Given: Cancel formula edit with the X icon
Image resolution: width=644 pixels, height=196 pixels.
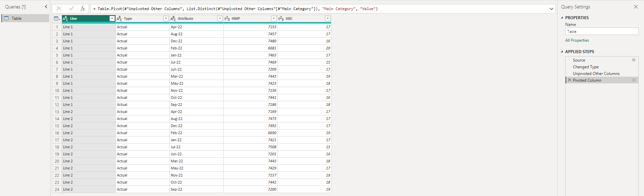Looking at the screenshot, I should point(59,8).
